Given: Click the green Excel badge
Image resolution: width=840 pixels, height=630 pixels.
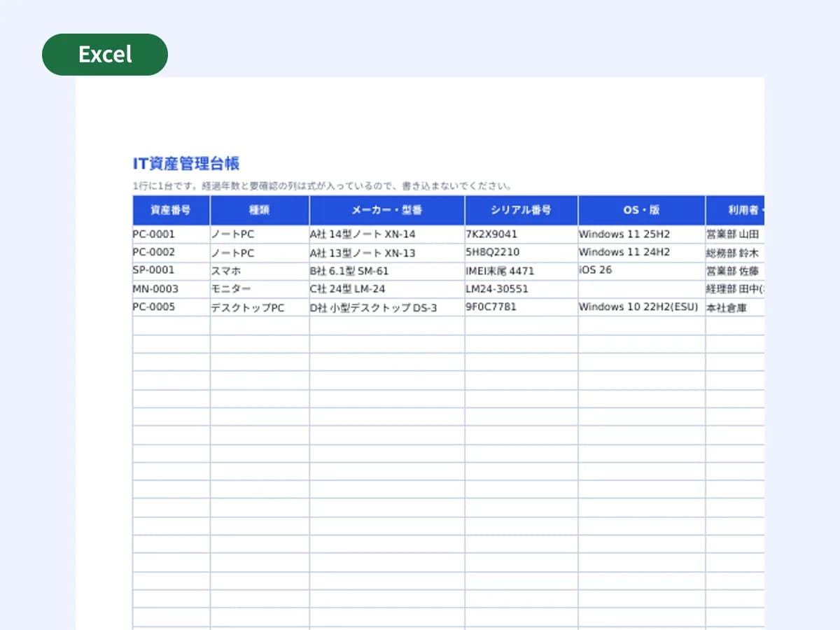Looking at the screenshot, I should (105, 55).
